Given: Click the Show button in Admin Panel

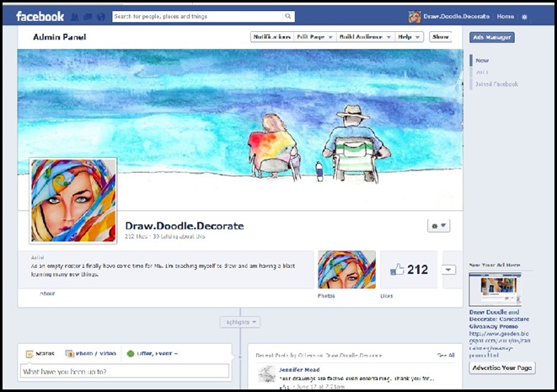Looking at the screenshot, I should click(441, 37).
